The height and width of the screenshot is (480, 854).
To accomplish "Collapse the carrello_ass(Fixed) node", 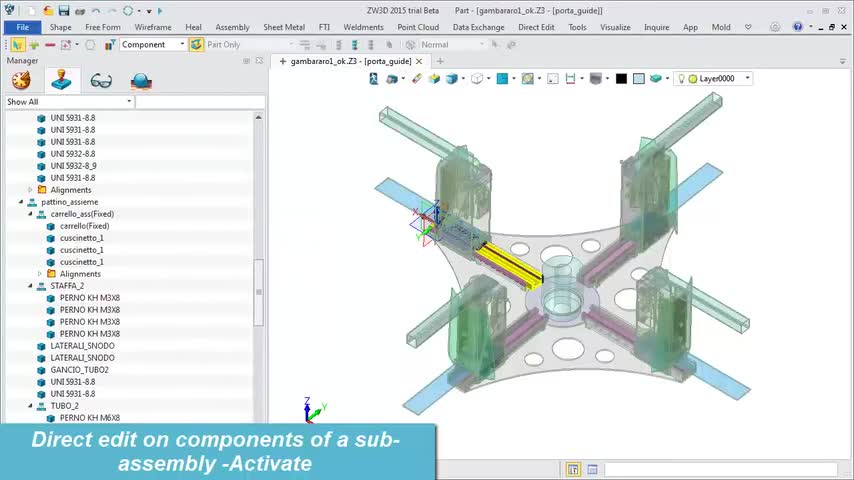I will pyautogui.click(x=30, y=214).
